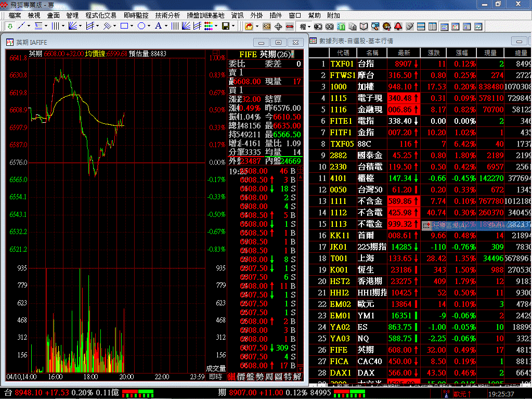Select the vertical split window layout icon
This screenshot has height=399, width=532.
433,26
